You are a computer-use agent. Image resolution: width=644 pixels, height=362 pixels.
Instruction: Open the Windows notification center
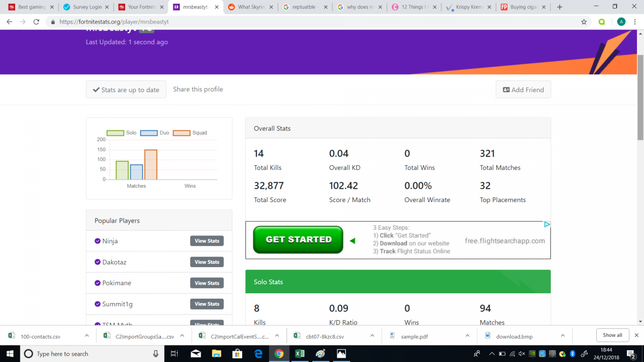632,353
